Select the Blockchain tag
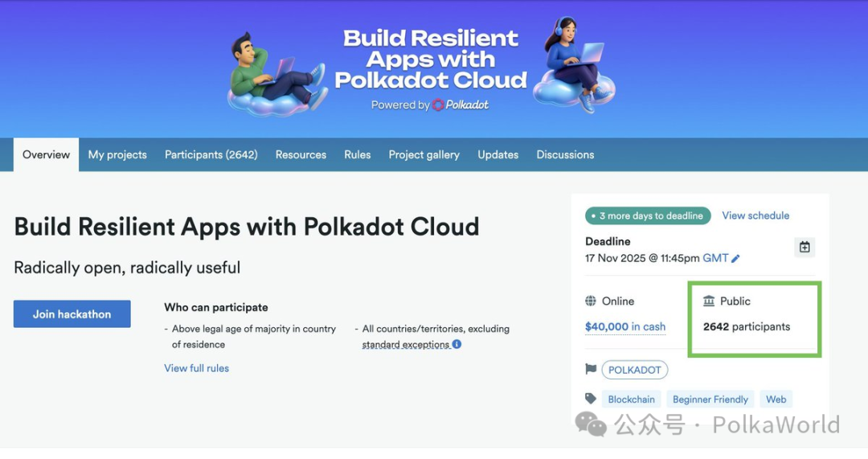The width and height of the screenshot is (868, 459). tap(631, 400)
